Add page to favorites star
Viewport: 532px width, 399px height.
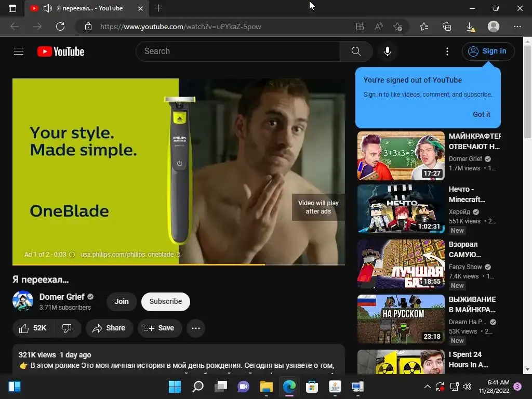pos(397,26)
